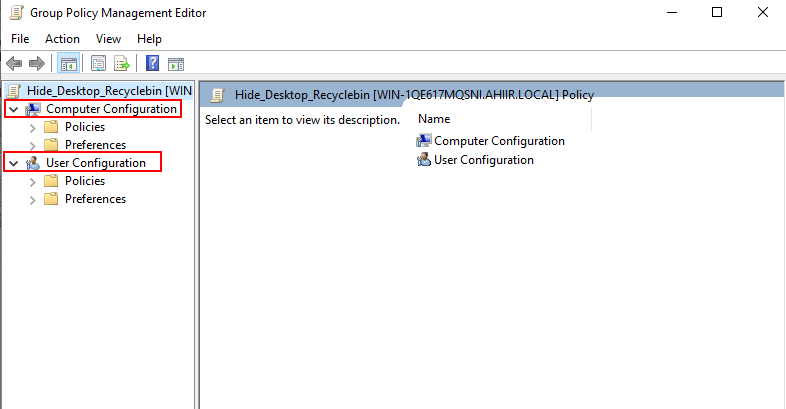
Task: Expand Preferences under Computer Configuration
Action: click(x=33, y=146)
